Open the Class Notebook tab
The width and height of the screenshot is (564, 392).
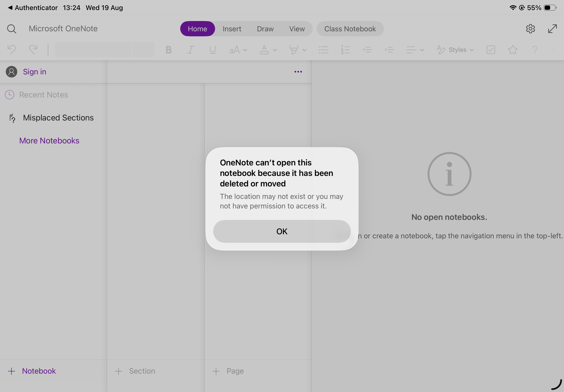click(x=350, y=29)
